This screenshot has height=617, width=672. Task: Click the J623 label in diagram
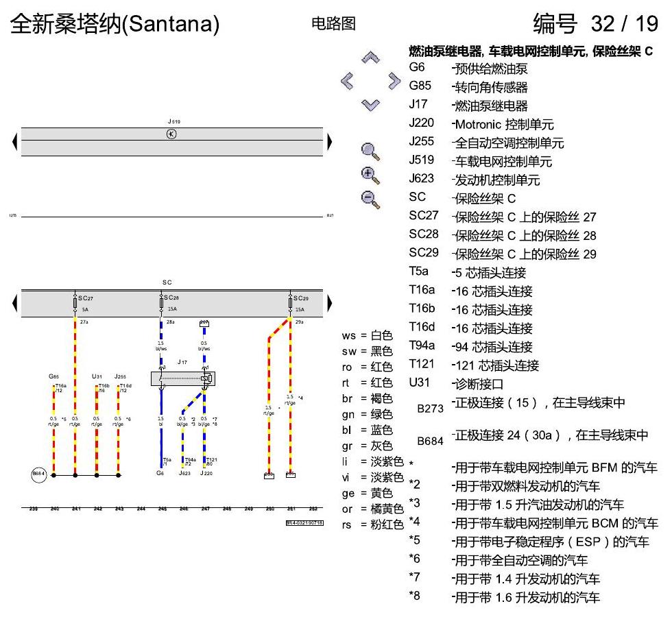(184, 473)
